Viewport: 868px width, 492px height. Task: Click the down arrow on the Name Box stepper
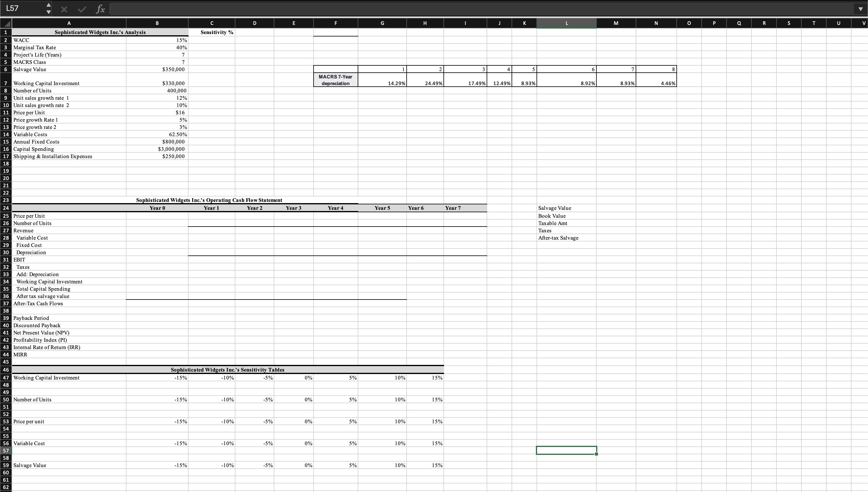(48, 12)
